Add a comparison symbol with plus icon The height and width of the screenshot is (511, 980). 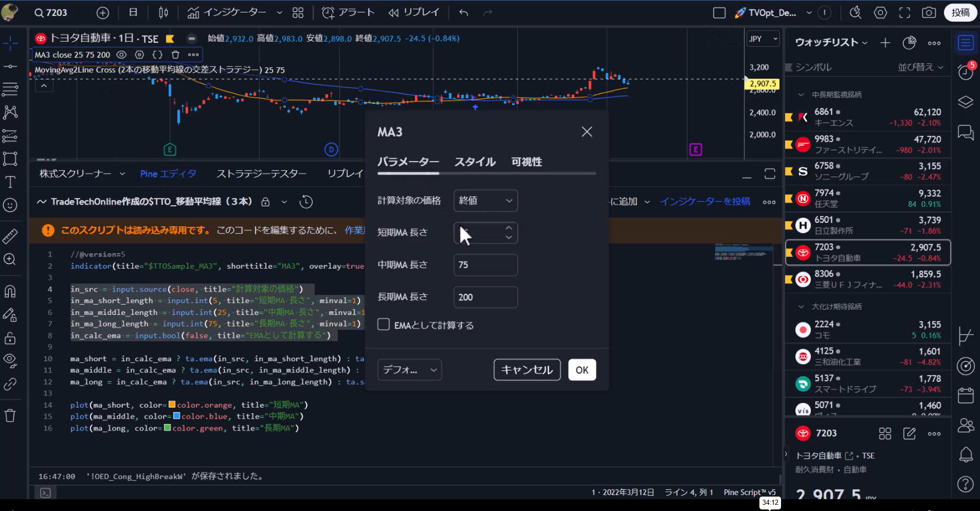[x=103, y=13]
